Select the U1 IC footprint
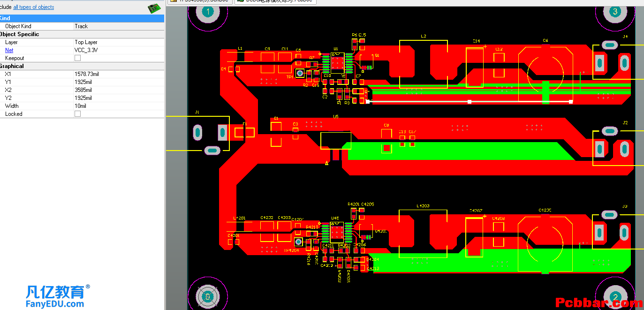644x310 pixels. coord(337,62)
